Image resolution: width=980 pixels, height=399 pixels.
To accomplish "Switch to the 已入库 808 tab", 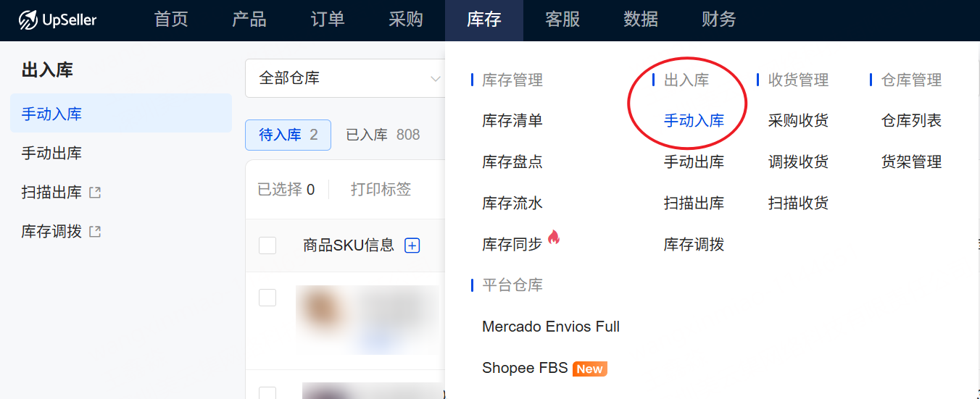I will click(383, 135).
